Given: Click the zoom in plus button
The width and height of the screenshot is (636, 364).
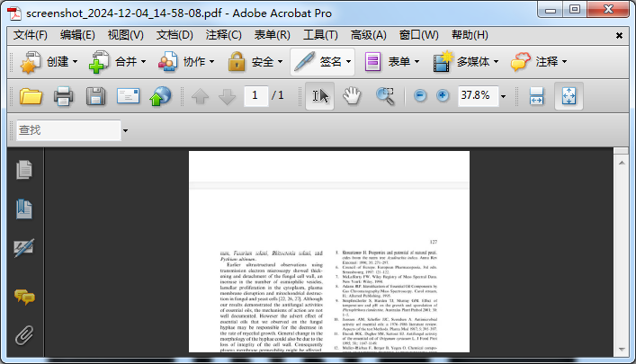Looking at the screenshot, I should click(443, 96).
